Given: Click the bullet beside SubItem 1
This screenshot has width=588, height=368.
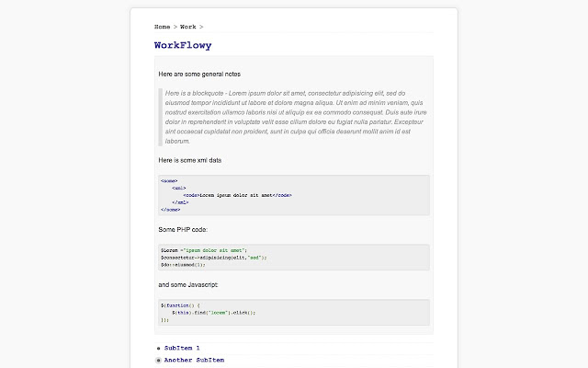Looking at the screenshot, I should (x=158, y=349).
